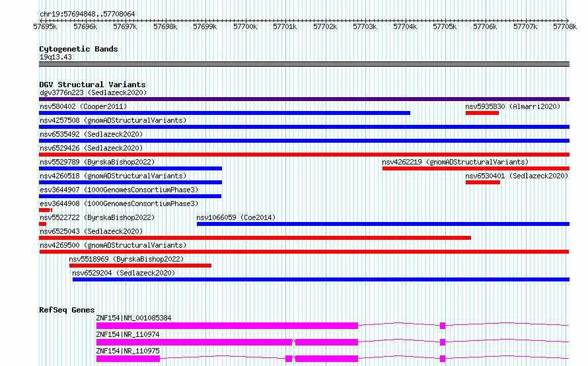Click the blue nsv5529789 variant bar
588x366 pixels.
tap(131, 168)
